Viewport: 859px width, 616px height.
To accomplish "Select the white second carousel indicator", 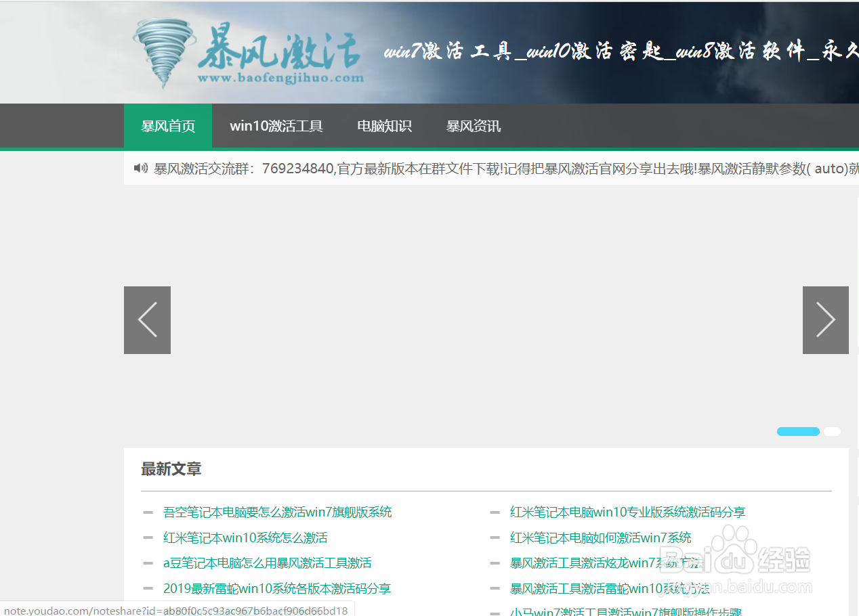I will coord(832,431).
